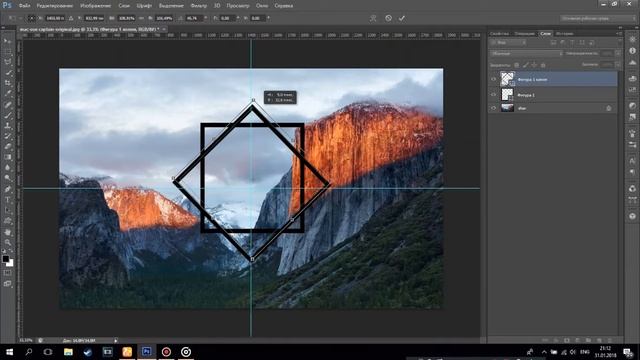The height and width of the screenshot is (360, 640).
Task: Commit the transform with checkmark
Action: 402,18
